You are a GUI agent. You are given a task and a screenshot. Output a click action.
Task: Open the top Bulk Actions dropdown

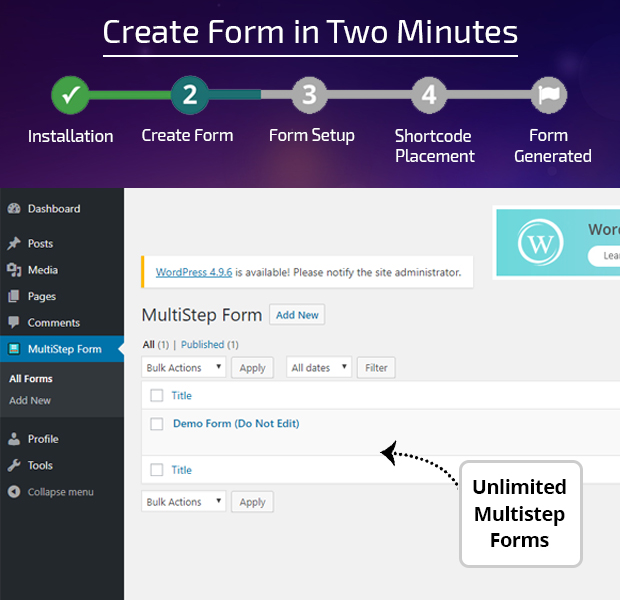(x=183, y=368)
